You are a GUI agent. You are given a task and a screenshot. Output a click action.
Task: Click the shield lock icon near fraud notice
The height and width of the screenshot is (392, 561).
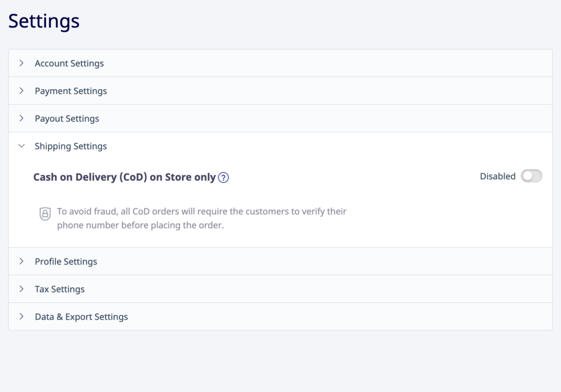pos(45,214)
